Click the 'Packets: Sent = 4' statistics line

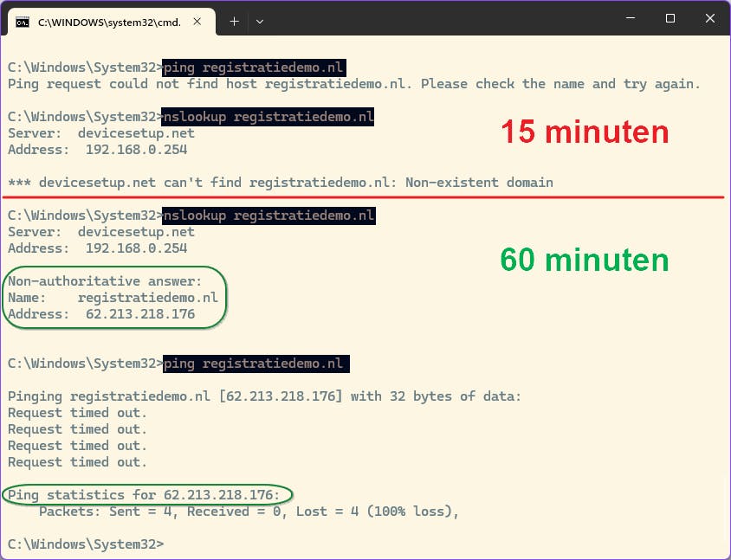(x=249, y=512)
